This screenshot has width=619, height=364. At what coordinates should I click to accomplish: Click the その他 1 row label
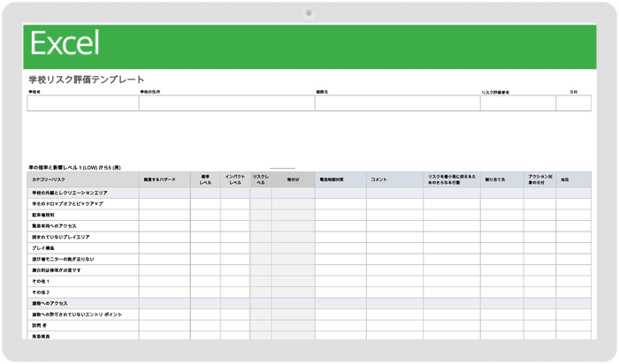(41, 281)
